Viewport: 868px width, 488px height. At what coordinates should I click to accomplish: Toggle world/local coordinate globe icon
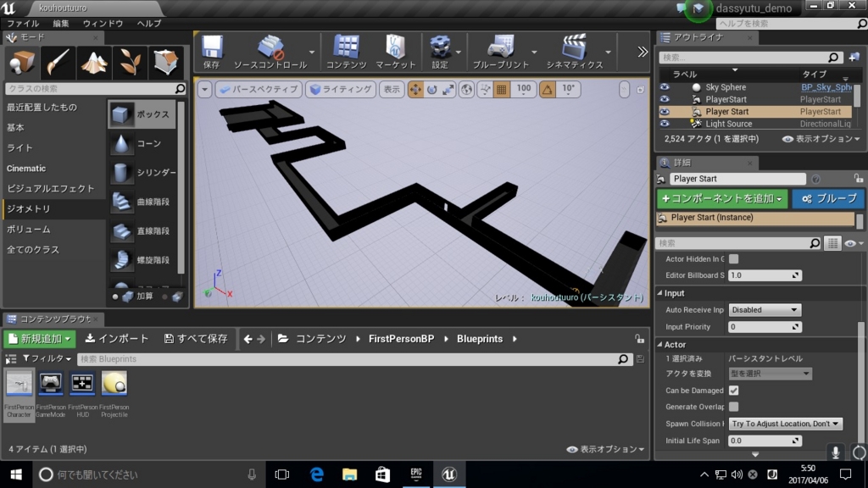click(x=467, y=90)
